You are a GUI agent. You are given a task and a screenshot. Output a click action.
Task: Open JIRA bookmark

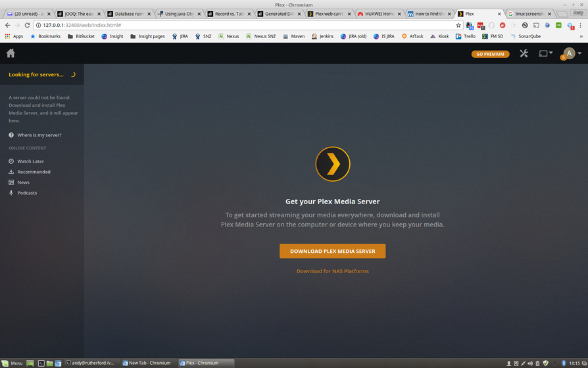click(x=180, y=36)
